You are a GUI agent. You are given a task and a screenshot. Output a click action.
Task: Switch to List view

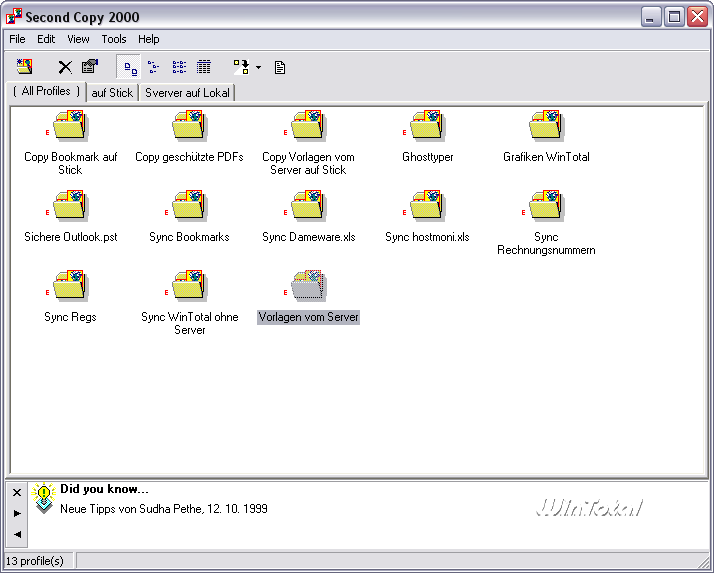tap(179, 67)
